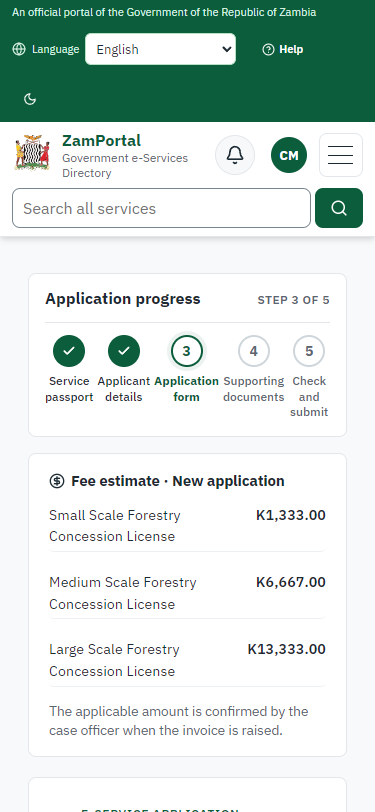
Task: Select Medium Scale Forestry Concession License row
Action: 188,593
